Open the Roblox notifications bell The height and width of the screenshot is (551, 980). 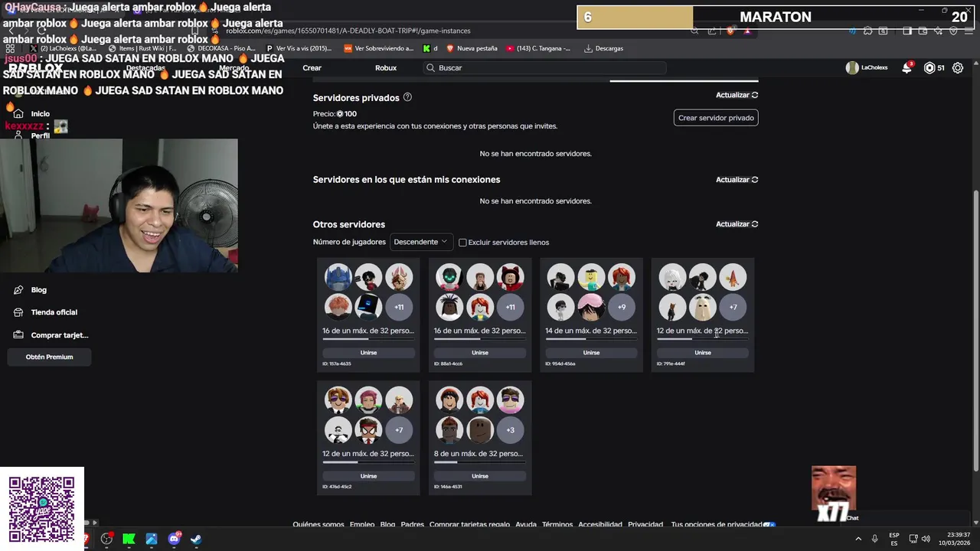pos(906,67)
